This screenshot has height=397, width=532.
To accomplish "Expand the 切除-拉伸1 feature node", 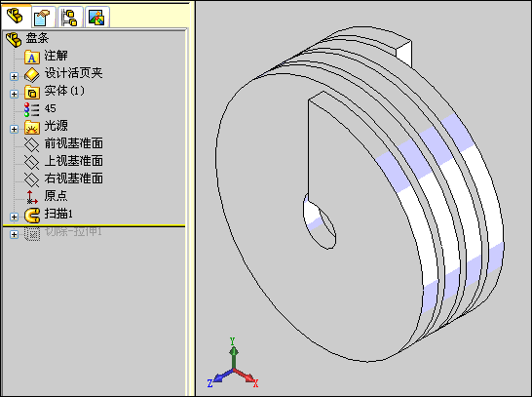I will click(14, 234).
